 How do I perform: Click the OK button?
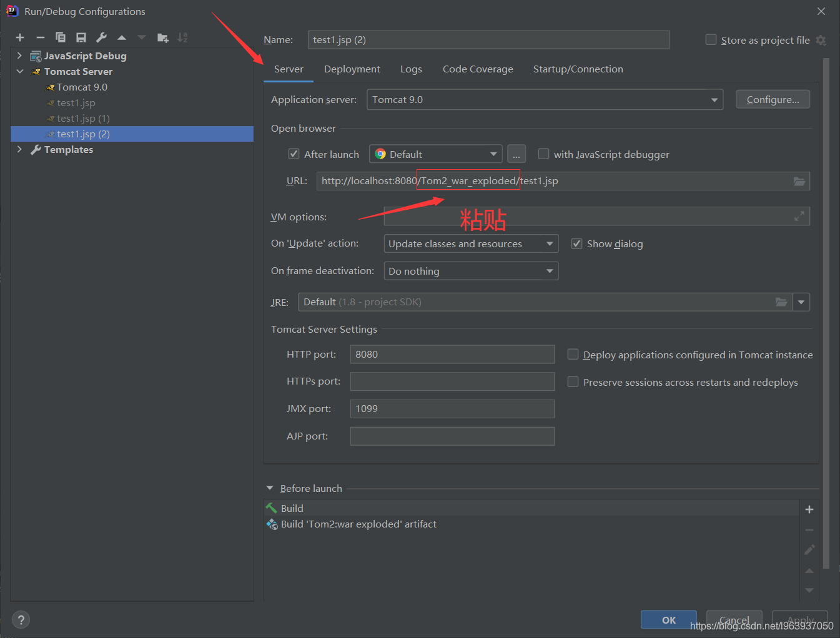[669, 620]
